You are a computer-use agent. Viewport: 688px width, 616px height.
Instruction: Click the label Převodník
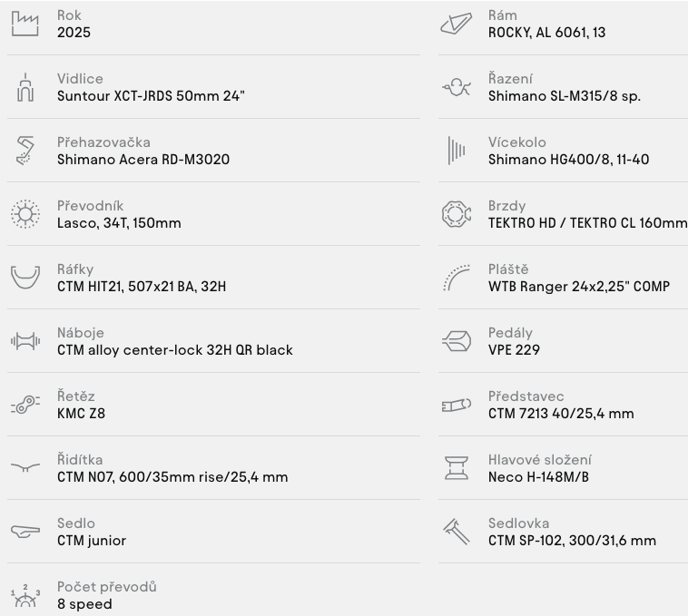click(91, 206)
